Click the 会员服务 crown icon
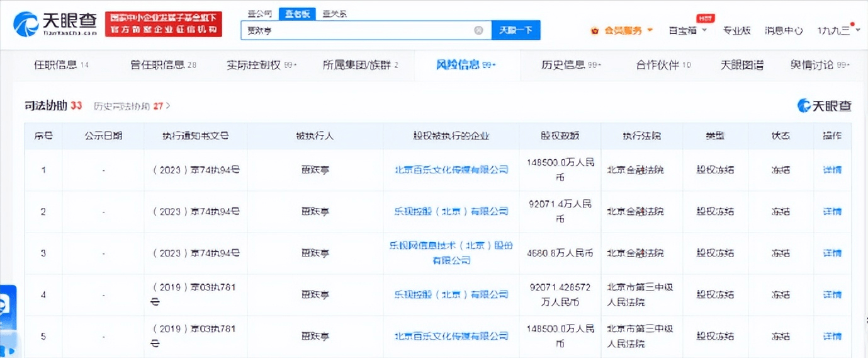Screen dimensions: 868x358 point(595,30)
